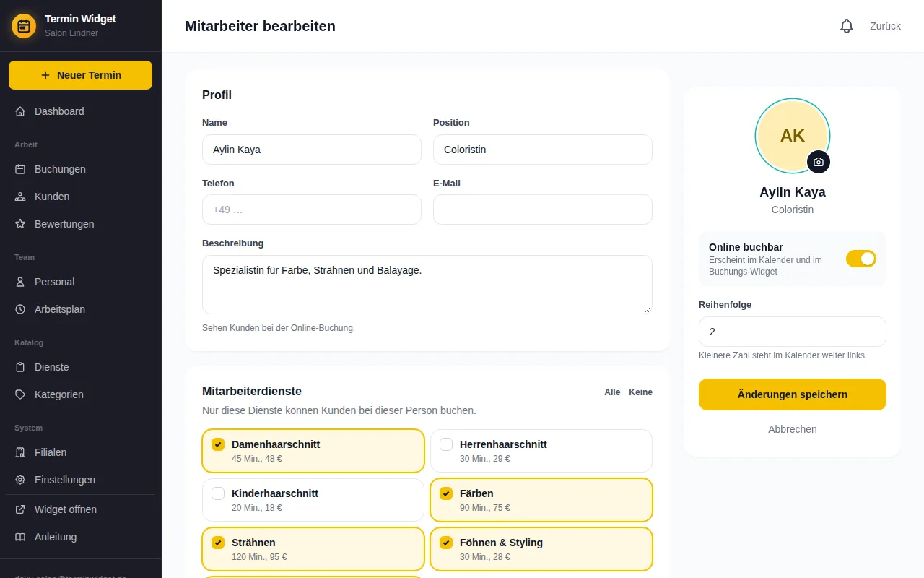Click the Filialen building icon
Image resolution: width=924 pixels, height=578 pixels.
20,452
